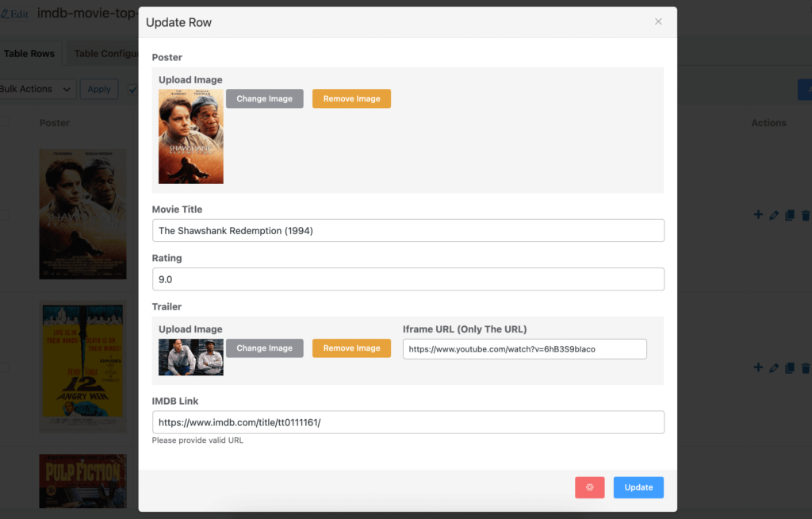The width and height of the screenshot is (812, 519).
Task: Close the Update Row dialog
Action: click(658, 21)
